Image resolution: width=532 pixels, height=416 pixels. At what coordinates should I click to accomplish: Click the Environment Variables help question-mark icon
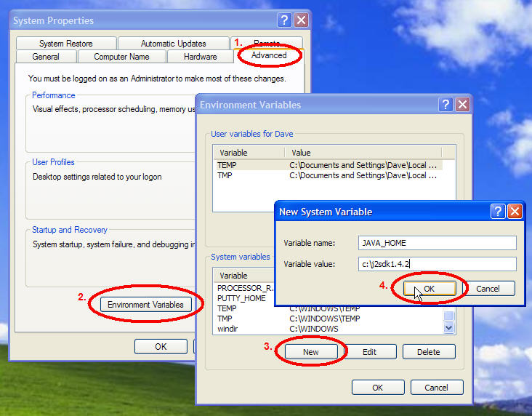(x=446, y=104)
